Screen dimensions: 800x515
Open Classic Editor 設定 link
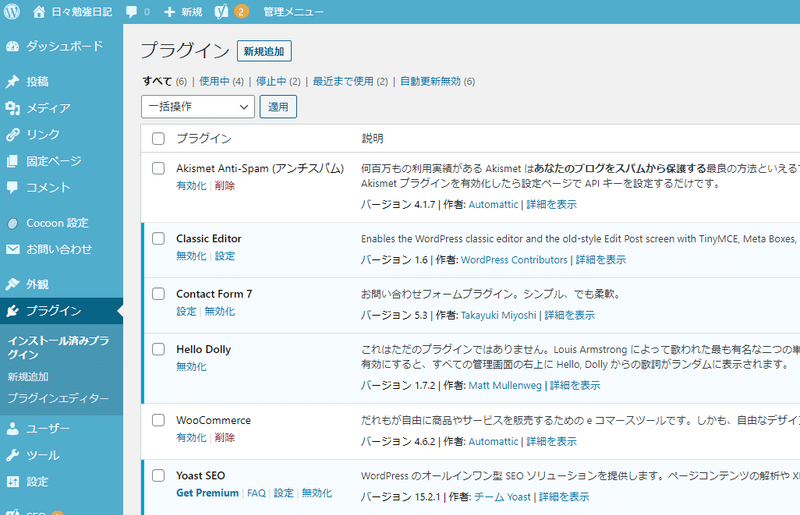coord(224,256)
